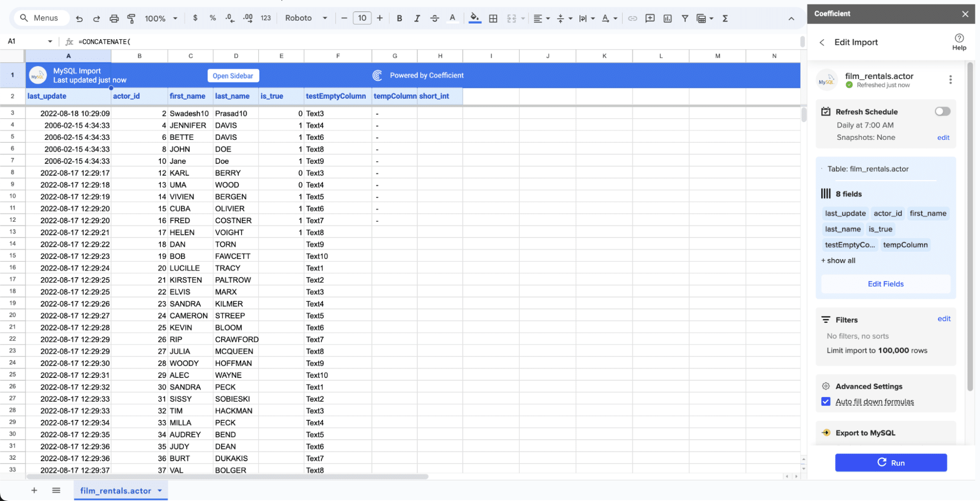Viewport: 980px width, 501px height.
Task: Click the blue Run button
Action: tap(891, 462)
